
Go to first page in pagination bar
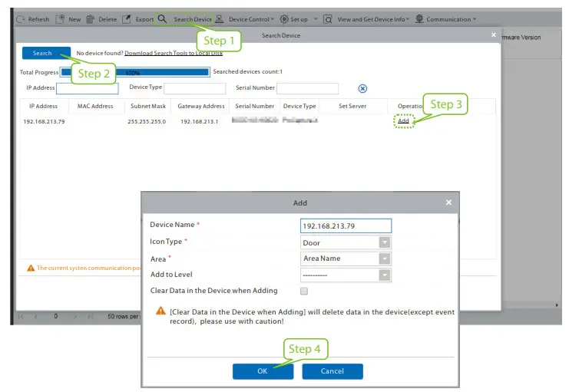click(x=21, y=317)
